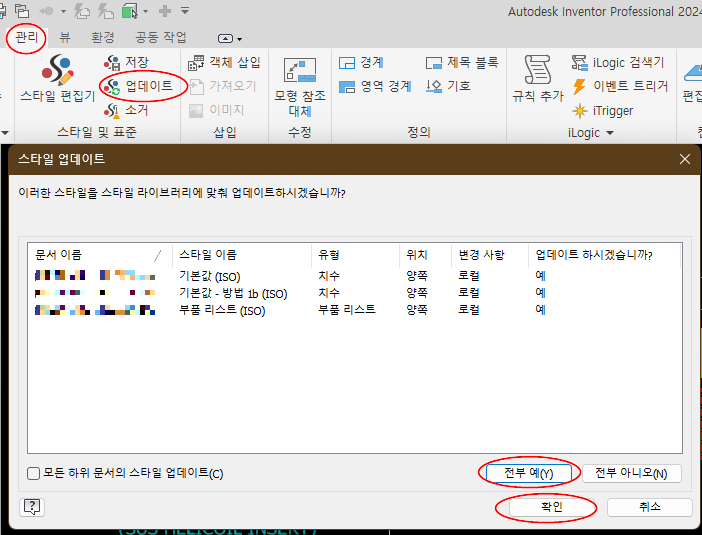Open the 스타일 편집기 style editor tool

pos(58,78)
